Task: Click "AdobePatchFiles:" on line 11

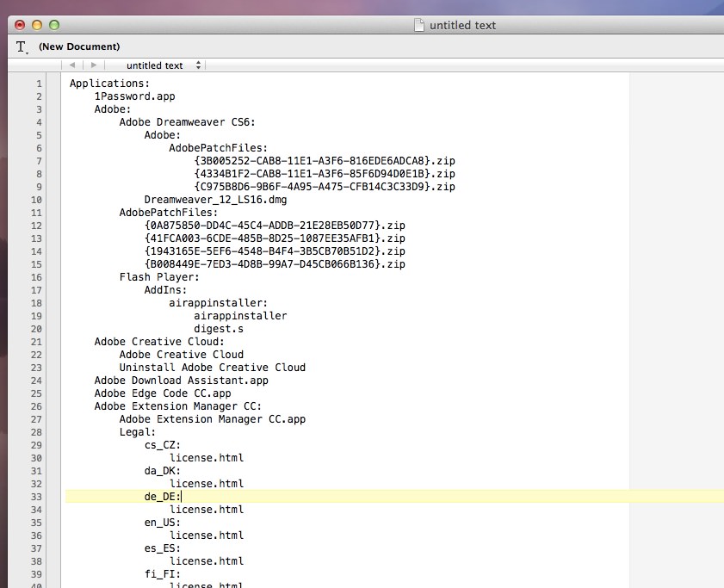Action: click(169, 213)
